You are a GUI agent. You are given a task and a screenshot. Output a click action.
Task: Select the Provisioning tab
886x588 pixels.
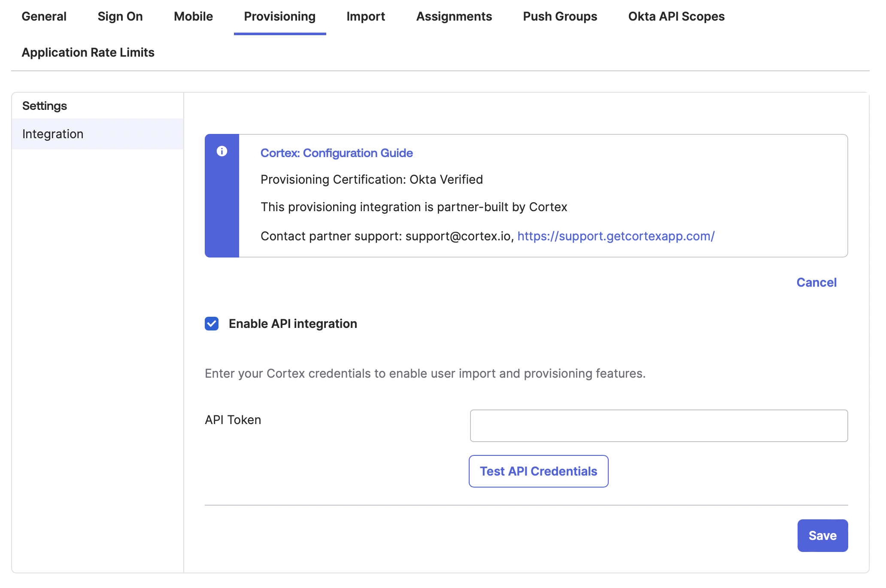[280, 16]
